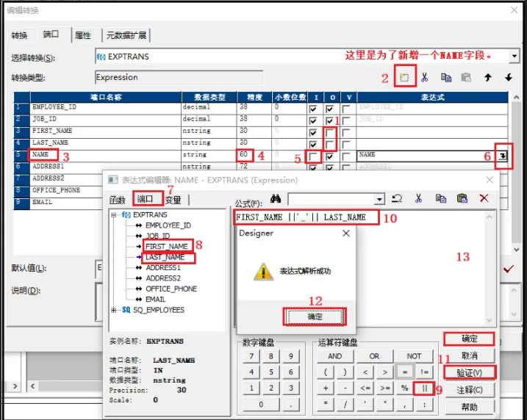527x420 pixels.
Task: Click copy icon in expression editor toolbar
Action: (x=440, y=198)
